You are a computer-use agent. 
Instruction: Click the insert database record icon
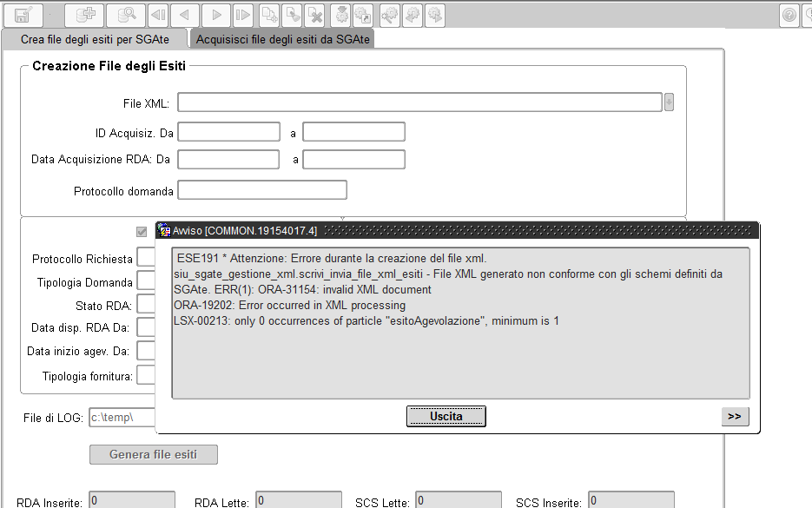(x=84, y=15)
